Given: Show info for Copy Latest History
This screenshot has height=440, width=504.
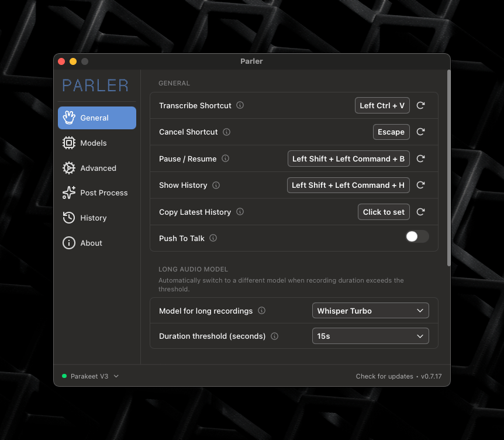Looking at the screenshot, I should tap(240, 212).
